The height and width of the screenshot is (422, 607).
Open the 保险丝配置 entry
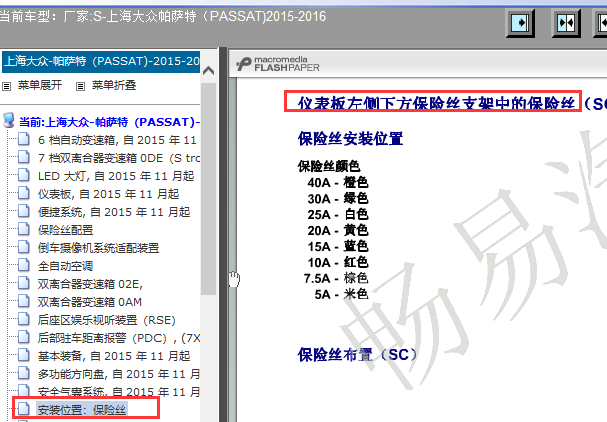click(x=65, y=230)
